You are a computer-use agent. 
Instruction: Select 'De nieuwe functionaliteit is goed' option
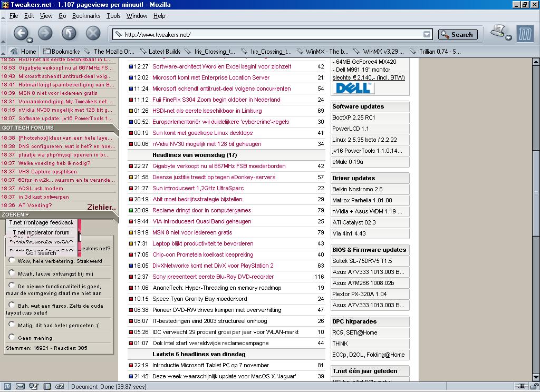coord(12,286)
